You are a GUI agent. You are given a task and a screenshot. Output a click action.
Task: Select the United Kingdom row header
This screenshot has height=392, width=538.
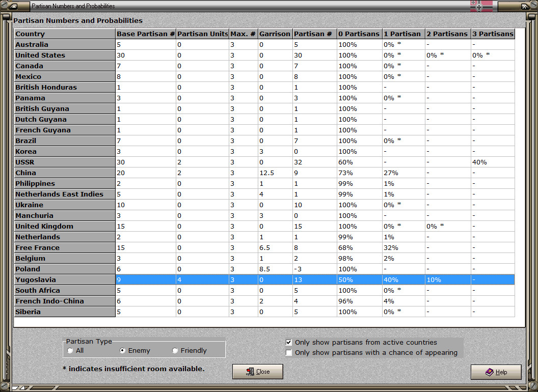click(65, 227)
